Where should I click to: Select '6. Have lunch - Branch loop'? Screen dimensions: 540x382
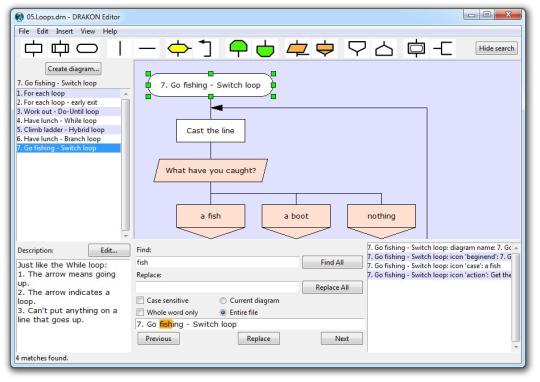(68, 139)
